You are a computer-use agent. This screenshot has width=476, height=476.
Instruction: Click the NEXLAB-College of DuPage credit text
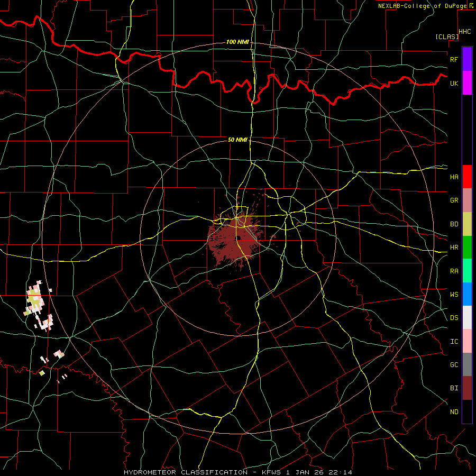click(x=422, y=6)
